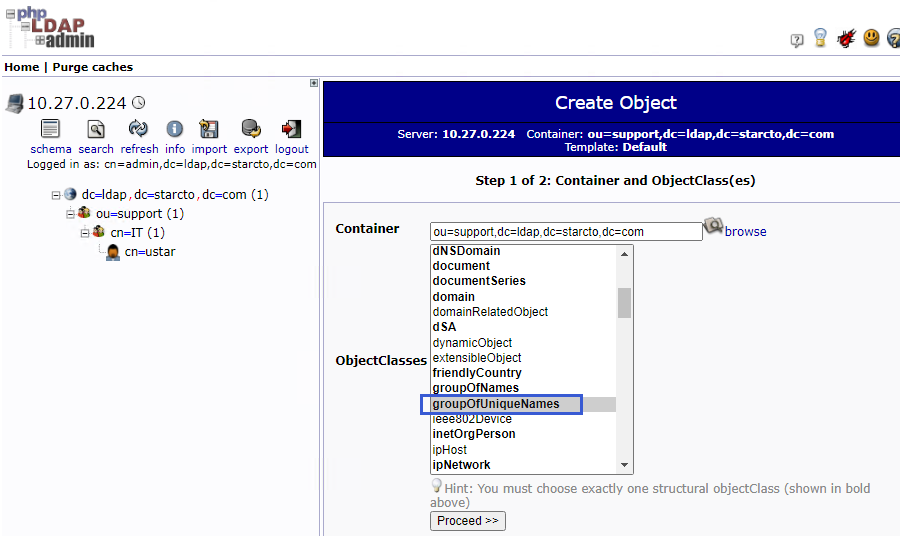Viewport: 900px width, 536px height.
Task: Click the search text link
Action: click(96, 149)
